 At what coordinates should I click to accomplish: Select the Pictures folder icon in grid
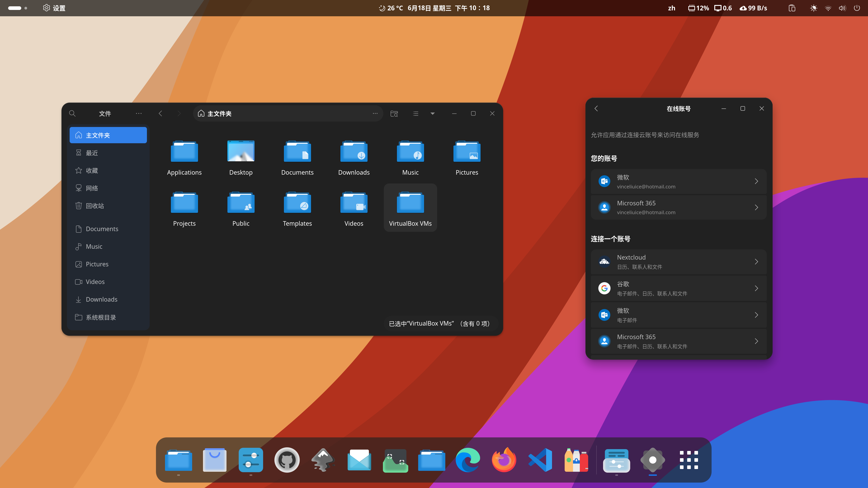point(467,151)
